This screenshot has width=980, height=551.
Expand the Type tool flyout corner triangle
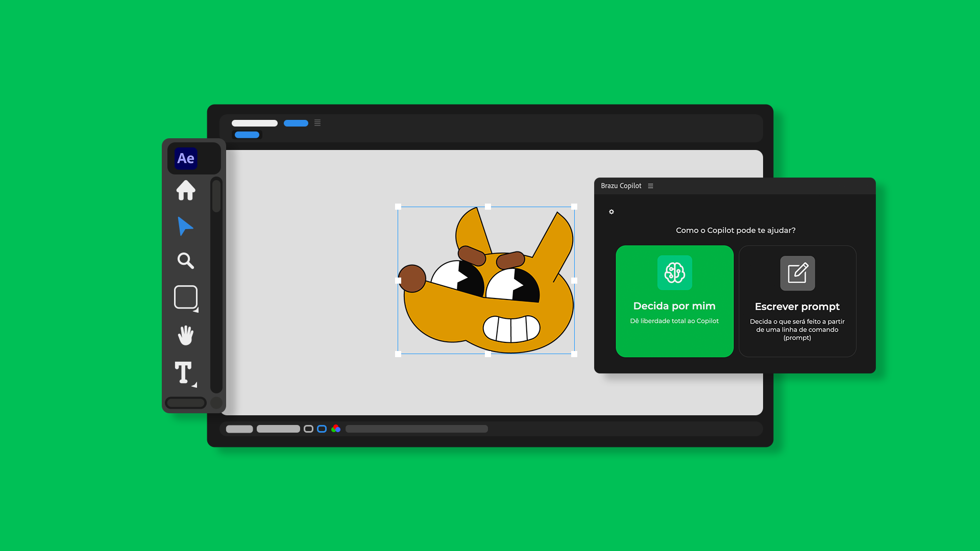coord(194,385)
